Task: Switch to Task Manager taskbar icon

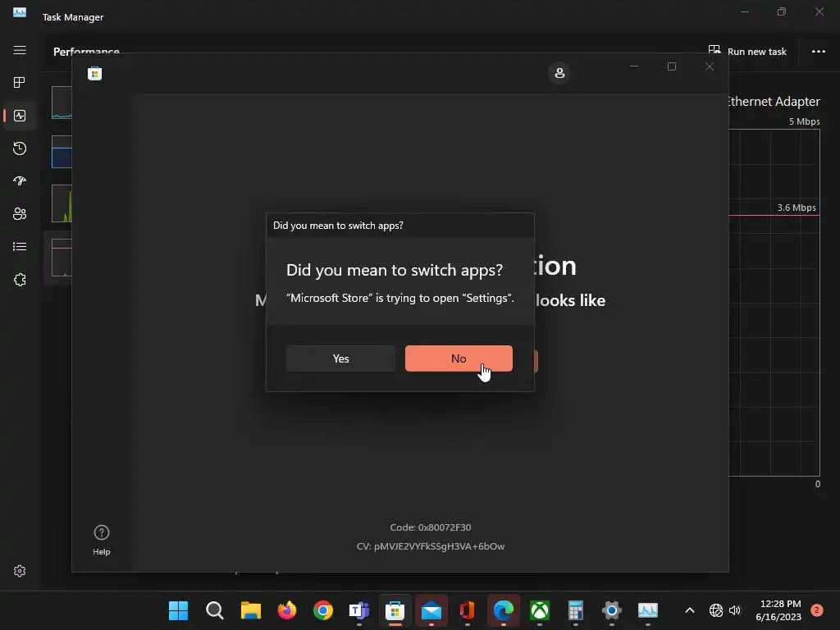Action: (x=648, y=610)
